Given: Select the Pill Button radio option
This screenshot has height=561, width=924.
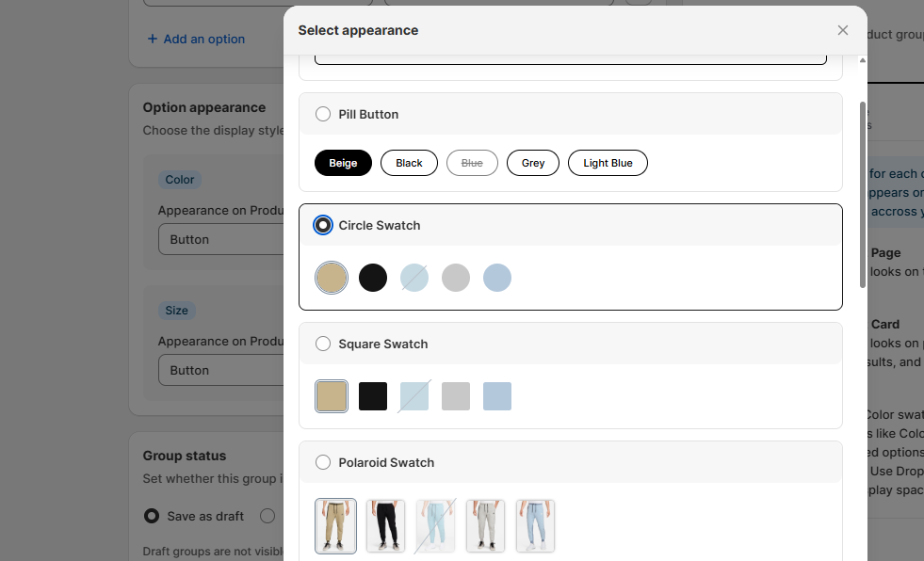Looking at the screenshot, I should (323, 114).
